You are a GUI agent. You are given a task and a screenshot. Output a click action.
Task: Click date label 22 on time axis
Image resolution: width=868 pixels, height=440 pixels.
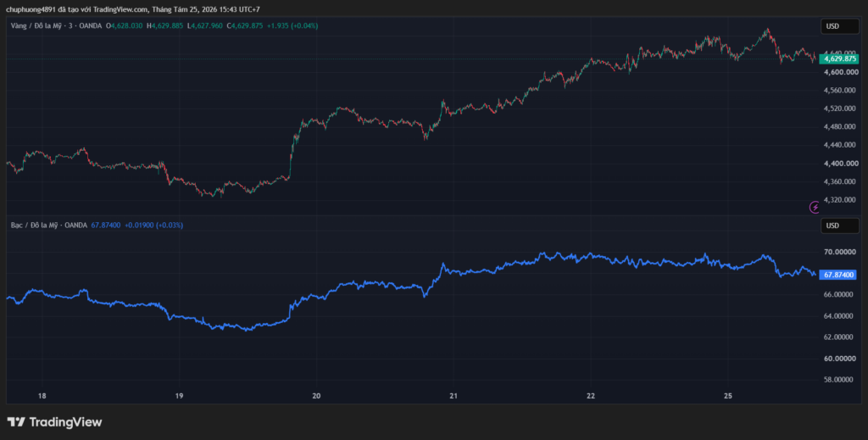pyautogui.click(x=591, y=396)
